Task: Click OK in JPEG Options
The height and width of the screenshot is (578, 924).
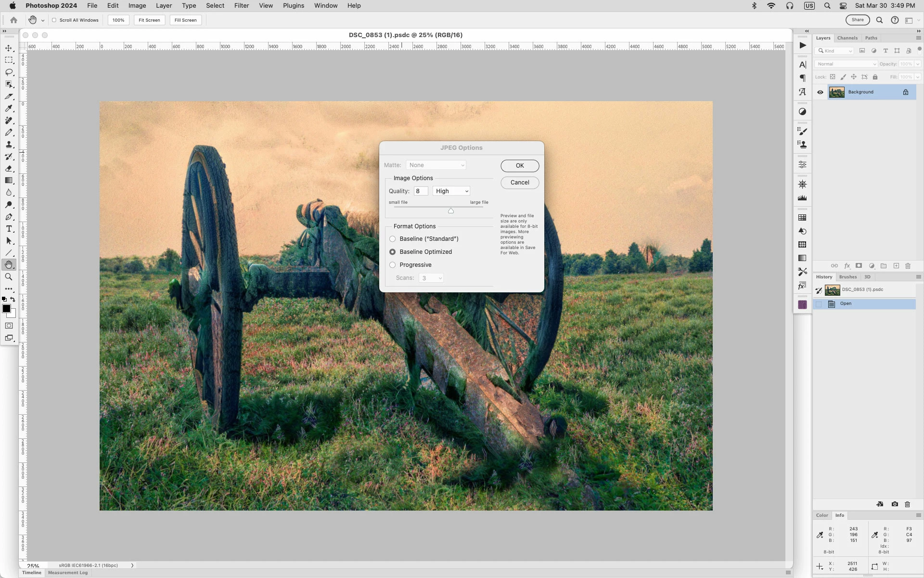Action: (x=520, y=166)
